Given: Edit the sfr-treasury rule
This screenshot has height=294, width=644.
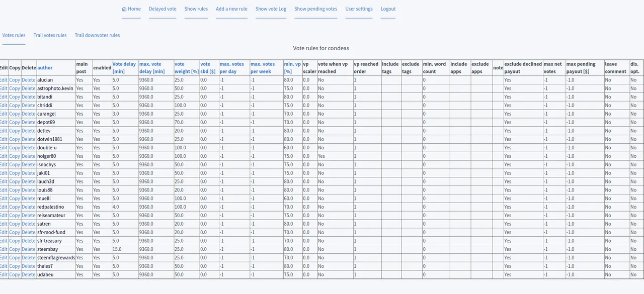Looking at the screenshot, I should coord(4,241).
